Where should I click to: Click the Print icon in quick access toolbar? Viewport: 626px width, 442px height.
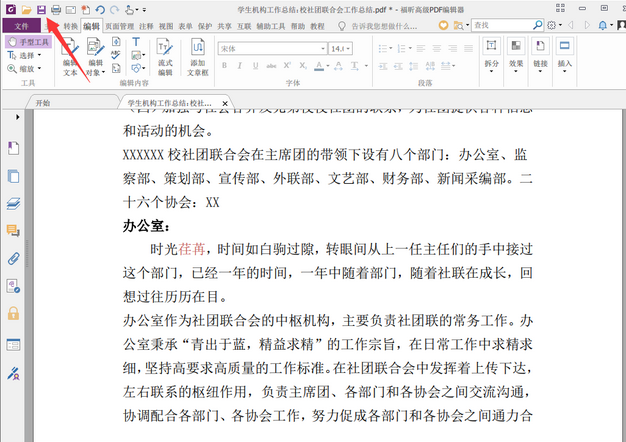pos(56,9)
